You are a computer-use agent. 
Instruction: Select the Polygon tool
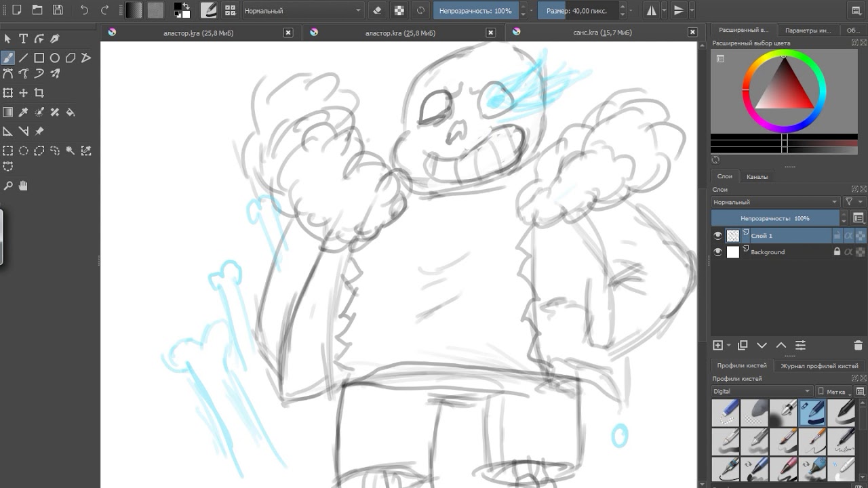pos(71,58)
